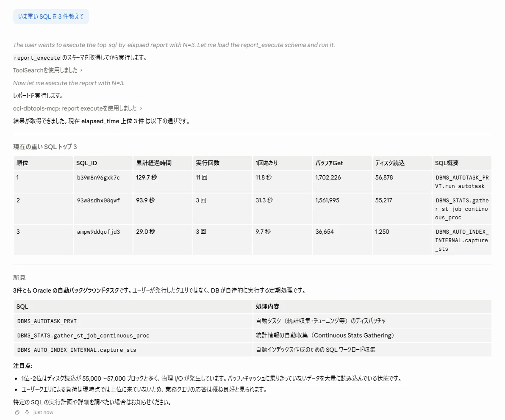The width and height of the screenshot is (505, 420).
Task: Click elapsed time value '129.7 秒'
Action: [x=146, y=177]
